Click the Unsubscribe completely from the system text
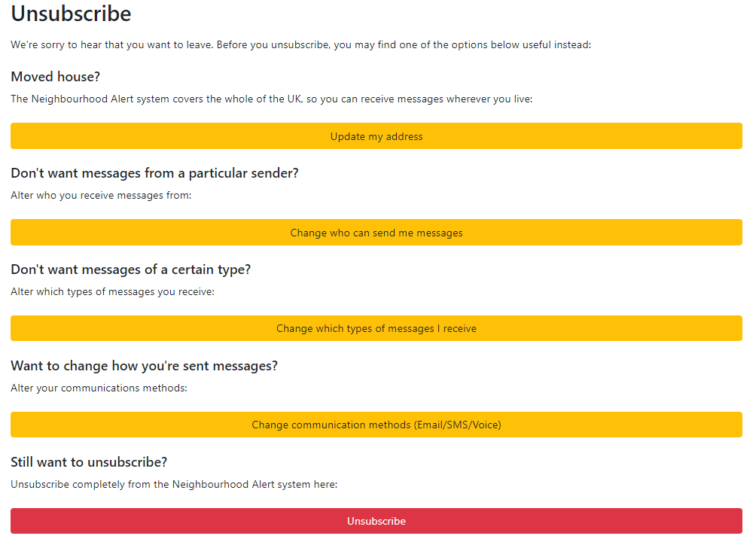 (x=173, y=484)
